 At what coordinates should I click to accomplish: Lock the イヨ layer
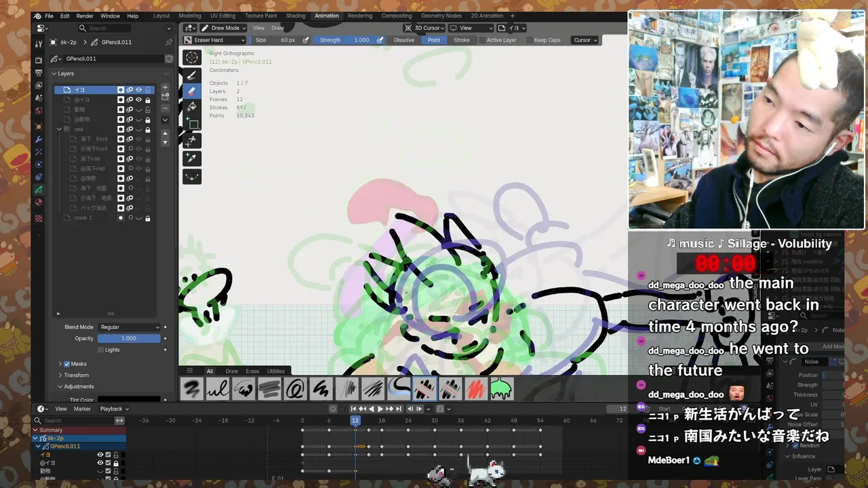pos(148,89)
